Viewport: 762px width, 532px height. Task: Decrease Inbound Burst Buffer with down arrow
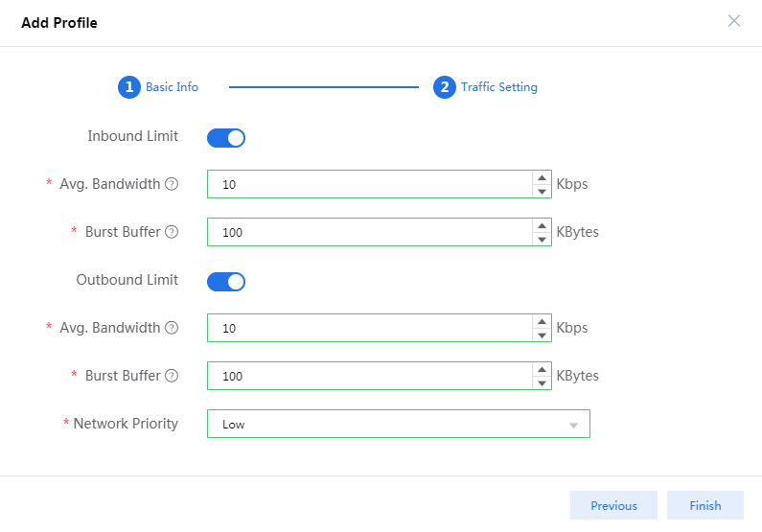(x=543, y=239)
